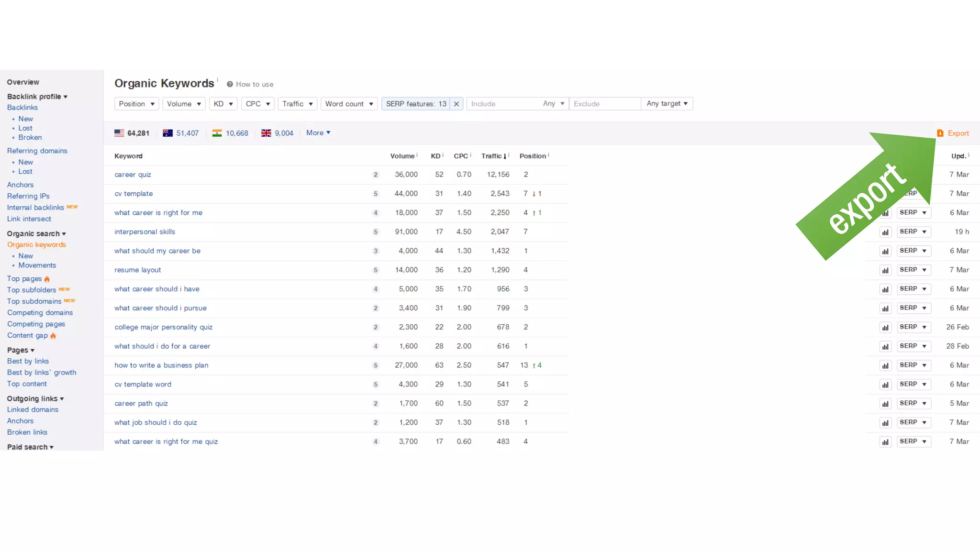The image size is (980, 551).
Task: Select the India flag results
Action: coord(217,133)
